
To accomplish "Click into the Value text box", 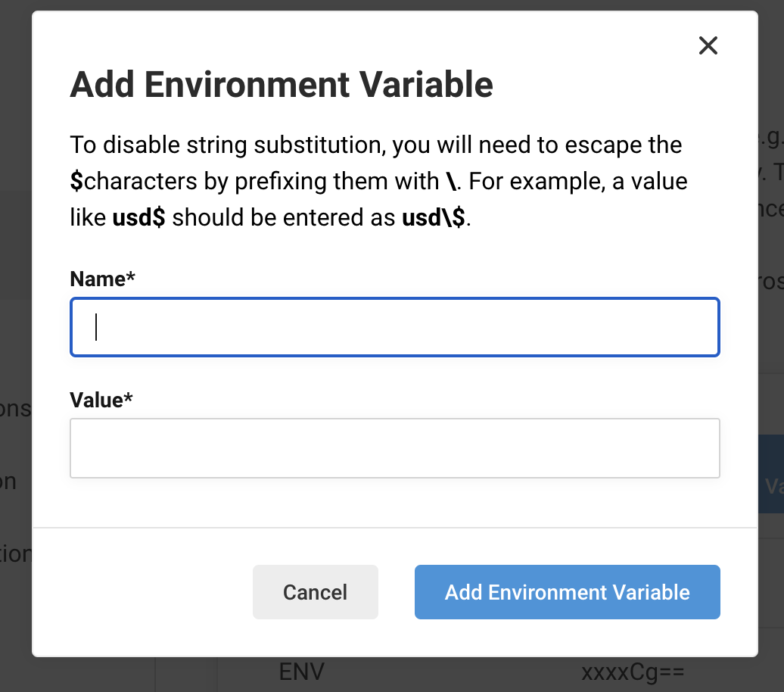I will [x=394, y=448].
